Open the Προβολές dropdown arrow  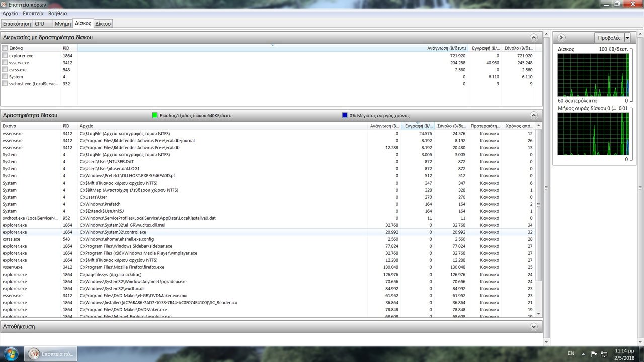tap(627, 38)
